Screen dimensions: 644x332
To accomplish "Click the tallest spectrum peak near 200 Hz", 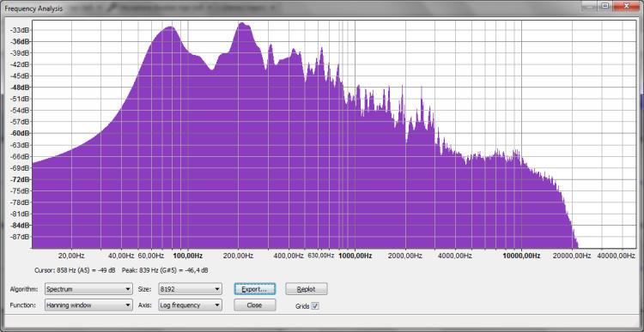I will tap(243, 24).
